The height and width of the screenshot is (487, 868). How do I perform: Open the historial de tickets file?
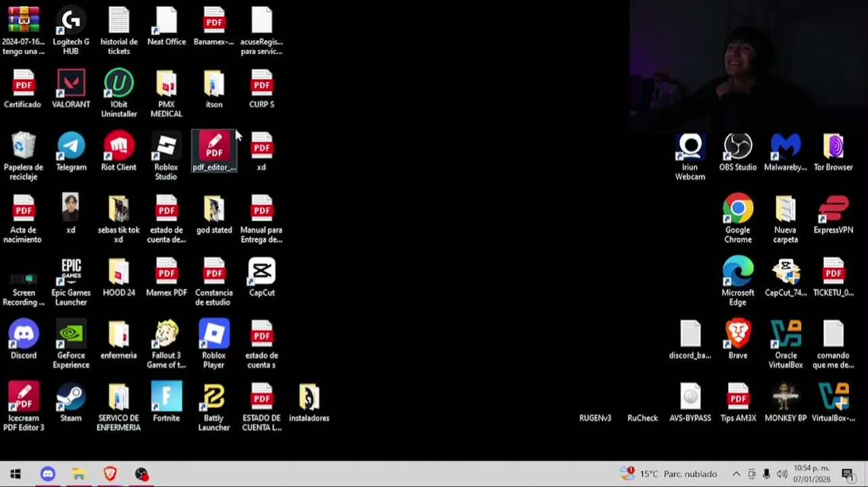(119, 31)
